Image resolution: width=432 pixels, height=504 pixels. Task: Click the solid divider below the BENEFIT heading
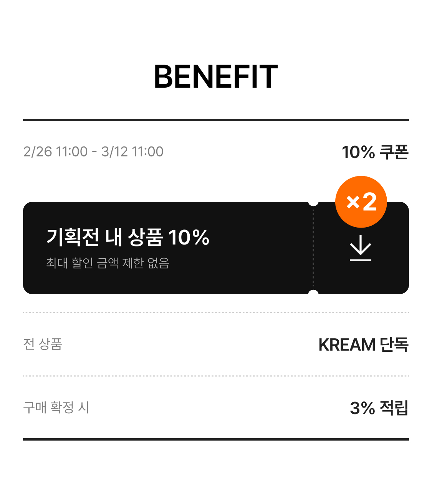coord(216,120)
